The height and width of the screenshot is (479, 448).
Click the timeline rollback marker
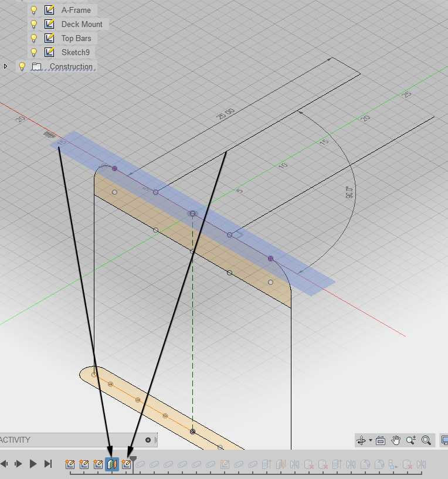[133, 460]
